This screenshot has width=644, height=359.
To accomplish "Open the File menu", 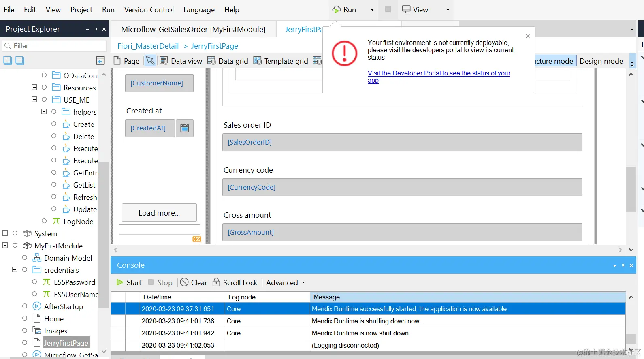I will point(9,9).
